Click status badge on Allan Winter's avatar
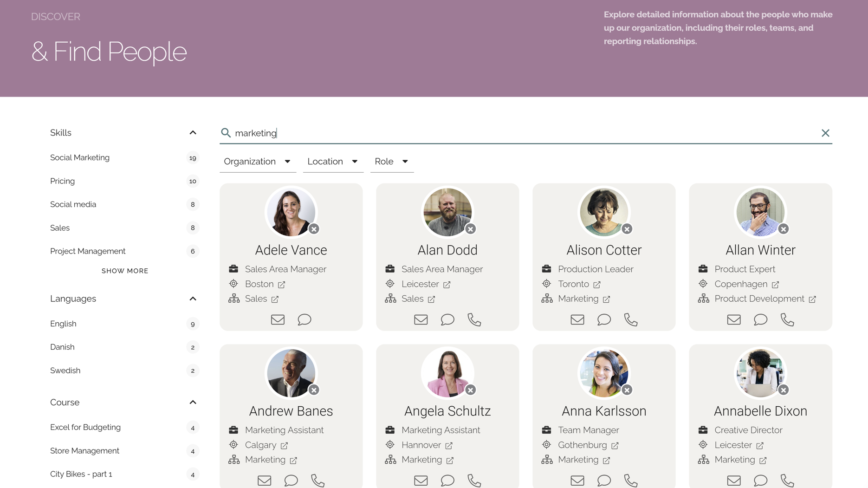The width and height of the screenshot is (868, 488). pyautogui.click(x=784, y=229)
